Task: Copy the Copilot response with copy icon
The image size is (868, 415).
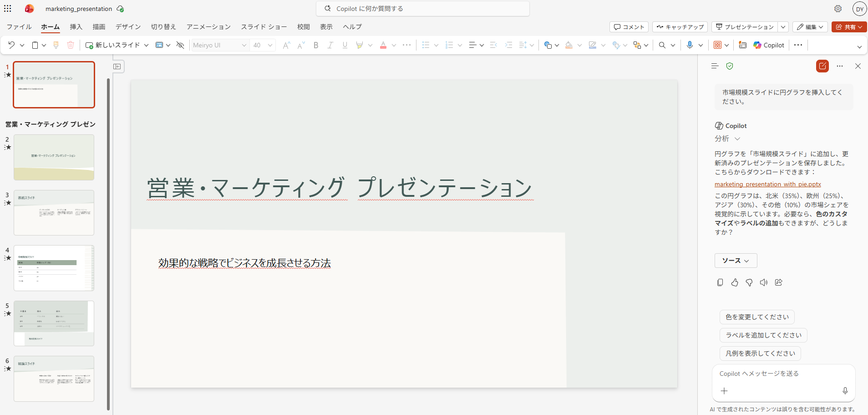Action: point(720,282)
